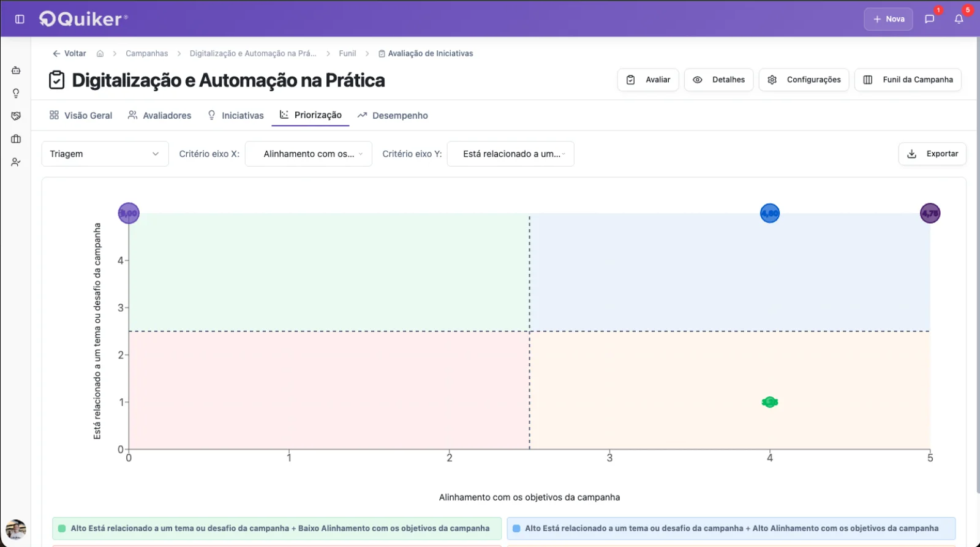Open the briefcase sidebar icon
Screen dimensions: 980x547
[x=16, y=139]
